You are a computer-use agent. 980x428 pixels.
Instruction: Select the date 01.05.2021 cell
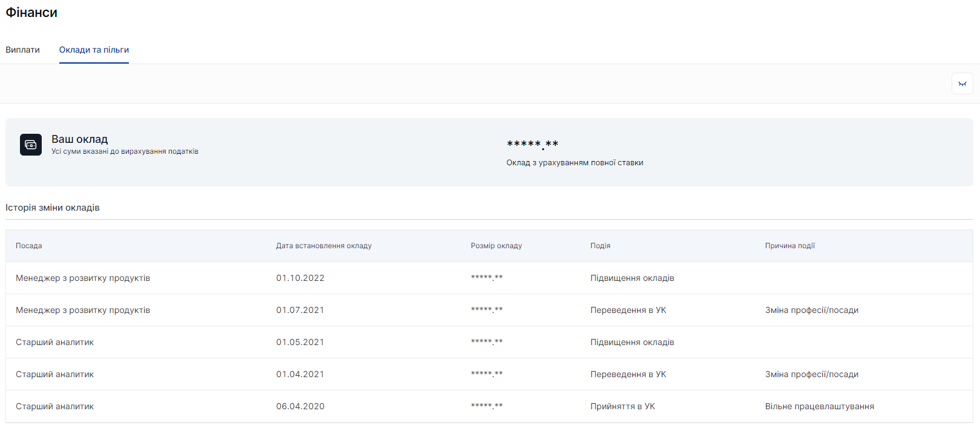tap(300, 342)
